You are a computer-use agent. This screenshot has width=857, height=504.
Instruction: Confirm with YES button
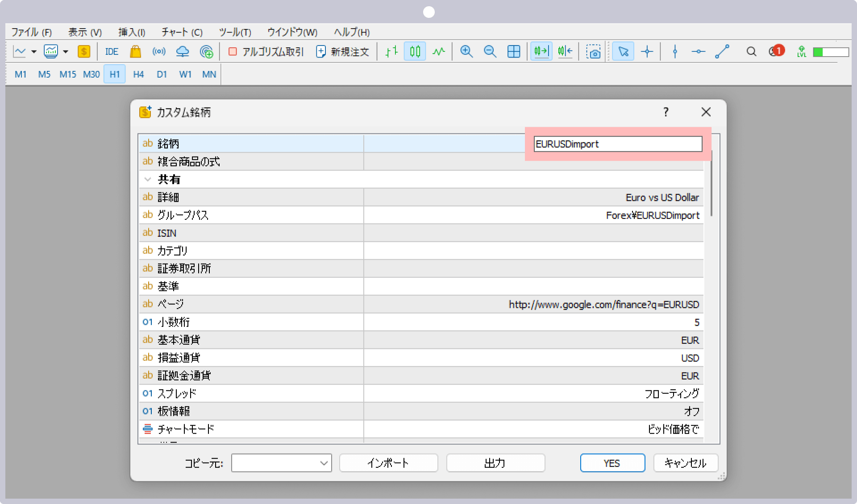tap(612, 463)
